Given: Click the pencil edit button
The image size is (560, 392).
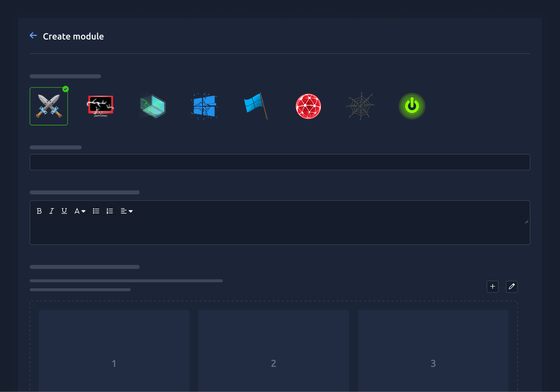Looking at the screenshot, I should (512, 287).
